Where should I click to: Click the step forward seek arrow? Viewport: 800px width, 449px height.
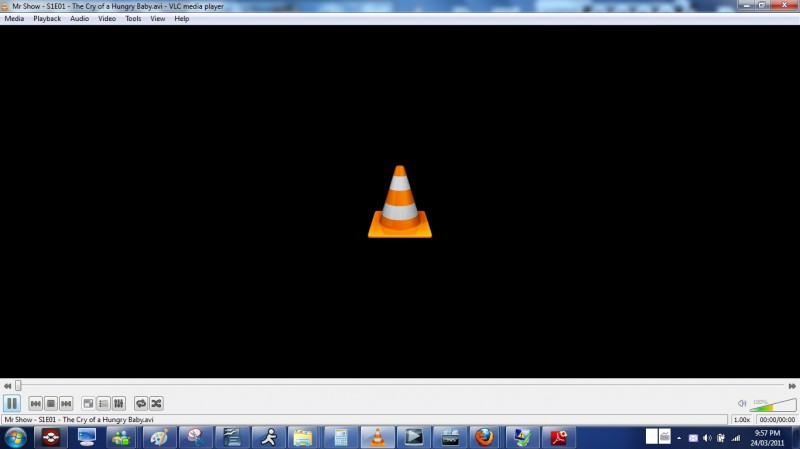coord(792,386)
